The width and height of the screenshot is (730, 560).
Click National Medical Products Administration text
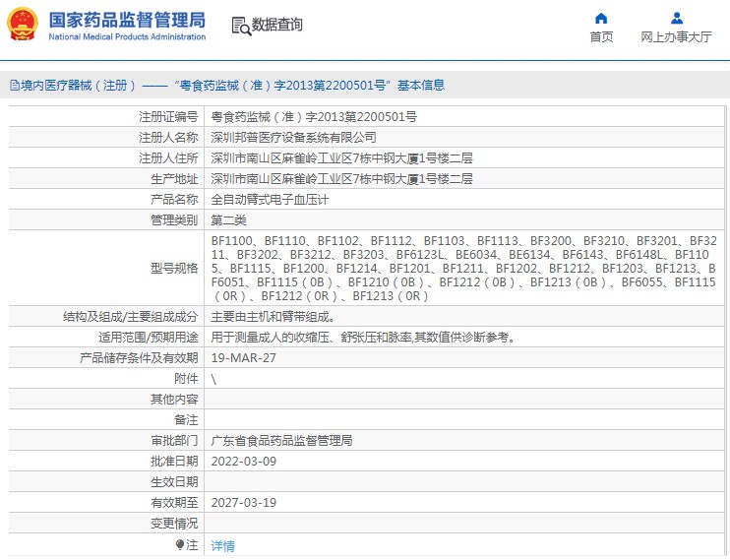[127, 36]
